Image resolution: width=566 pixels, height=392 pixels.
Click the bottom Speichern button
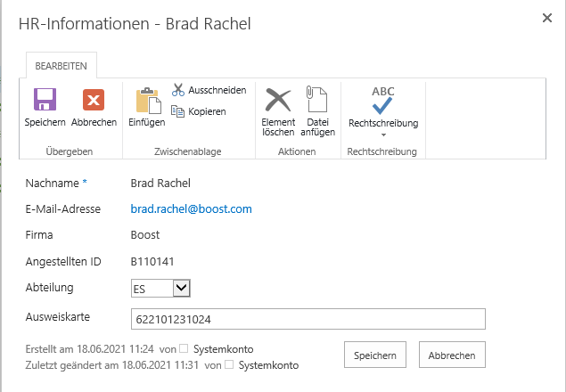[375, 355]
